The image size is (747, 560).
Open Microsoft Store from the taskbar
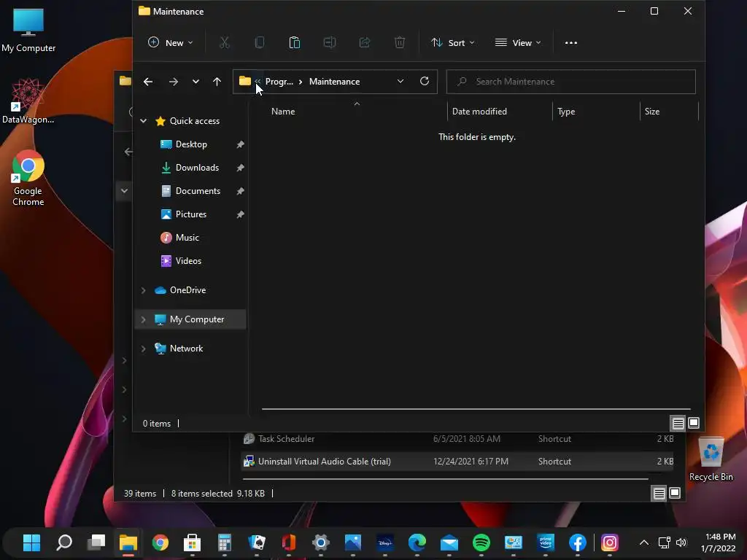click(193, 542)
